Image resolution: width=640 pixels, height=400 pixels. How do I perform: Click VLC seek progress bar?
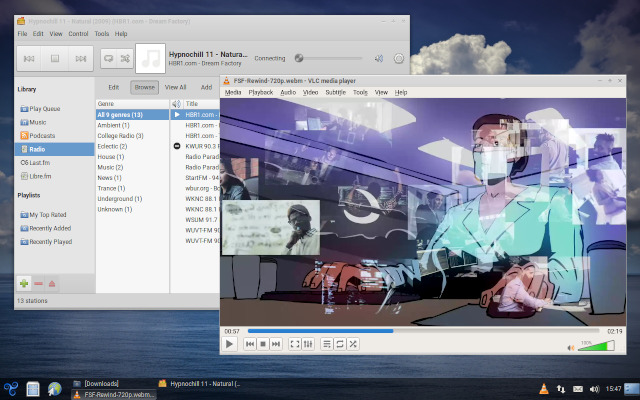[423, 331]
